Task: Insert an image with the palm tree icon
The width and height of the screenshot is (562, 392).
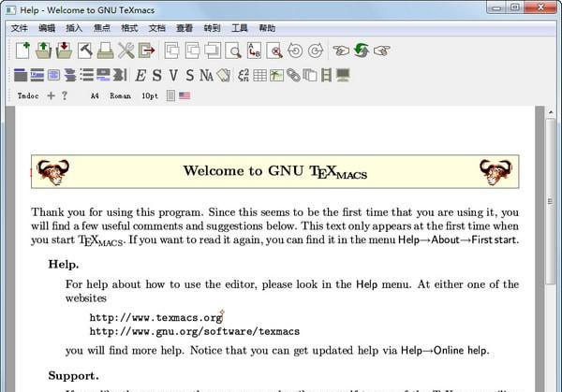Action: 276,75
